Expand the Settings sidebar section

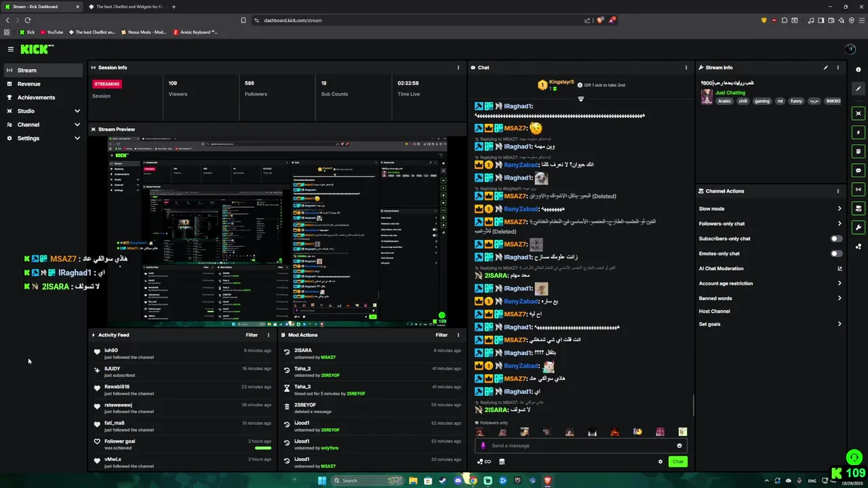coord(77,138)
